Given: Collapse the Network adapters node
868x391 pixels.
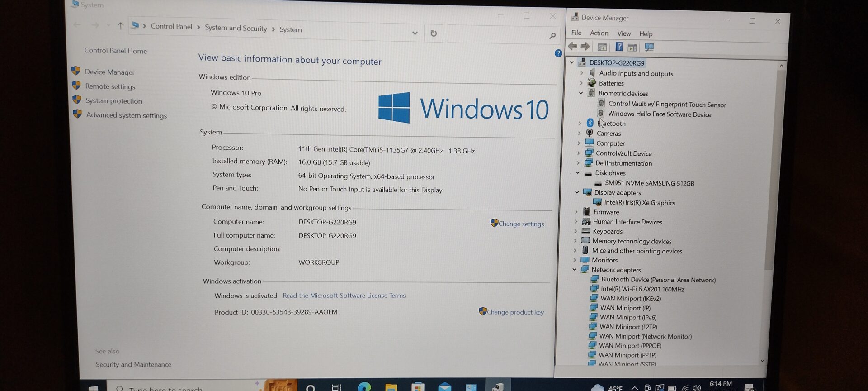Looking at the screenshot, I should click(575, 269).
